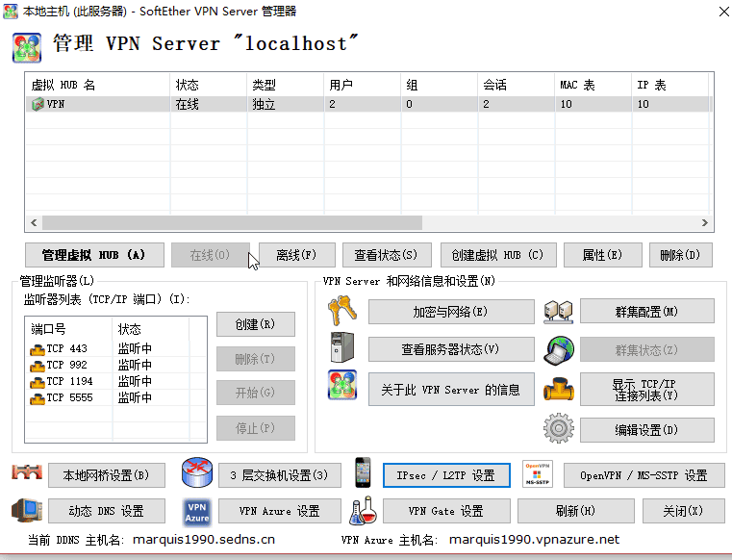Click the globe laptop cluster status icon
Screen dimensions: 732x560
tap(558, 350)
